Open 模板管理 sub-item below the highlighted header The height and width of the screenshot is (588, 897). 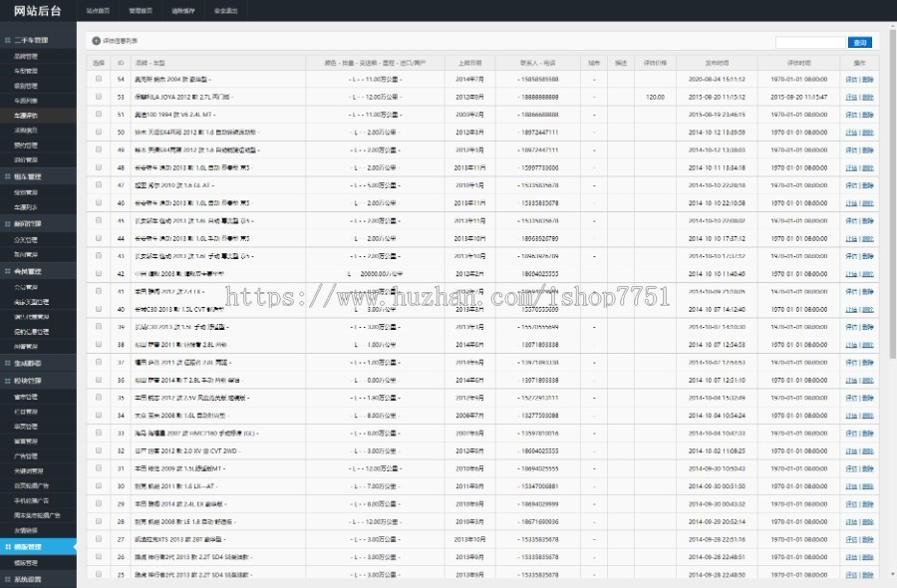click(x=26, y=563)
